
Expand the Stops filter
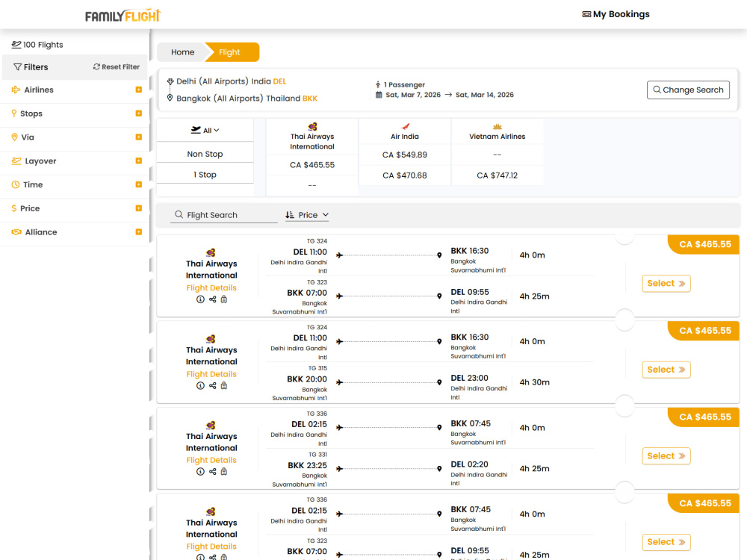click(x=139, y=113)
